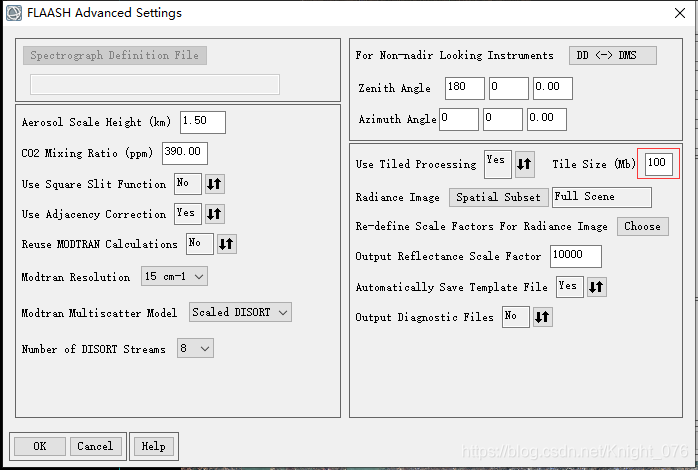The height and width of the screenshot is (470, 698).
Task: Click the Tile Size (Mb) field
Action: [659, 164]
